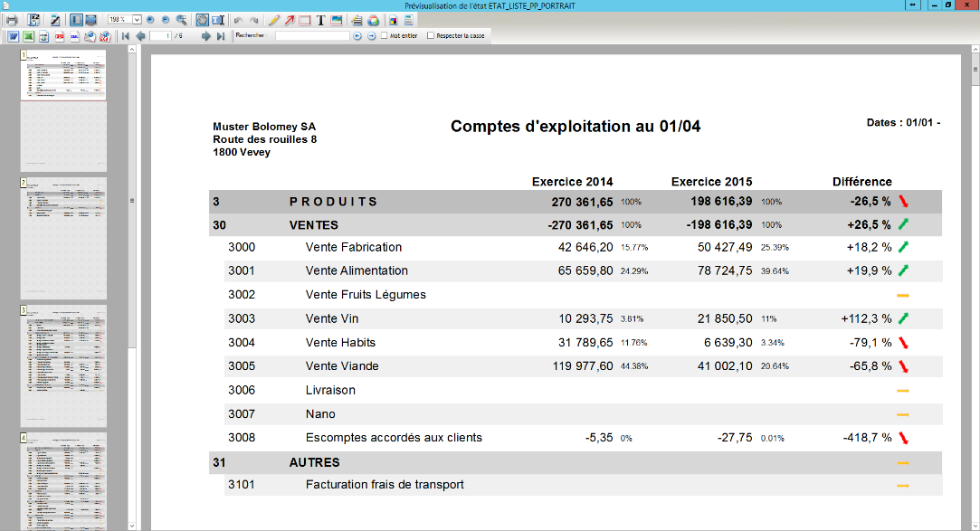This screenshot has width=980, height=531.
Task: Find previous search result
Action: (x=357, y=36)
